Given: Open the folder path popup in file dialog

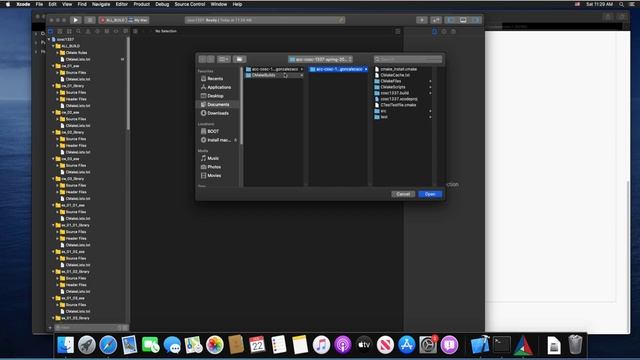Looking at the screenshot, I should [x=320, y=59].
